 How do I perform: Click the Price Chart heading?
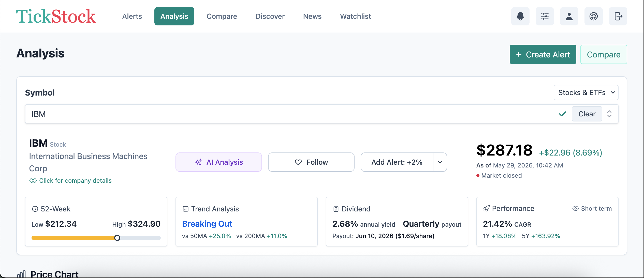[x=54, y=274]
